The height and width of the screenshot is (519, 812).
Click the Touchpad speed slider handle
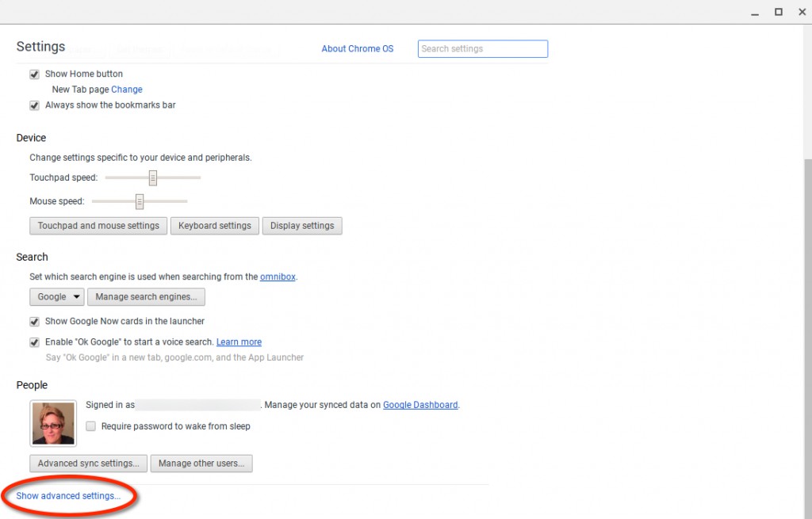153,178
